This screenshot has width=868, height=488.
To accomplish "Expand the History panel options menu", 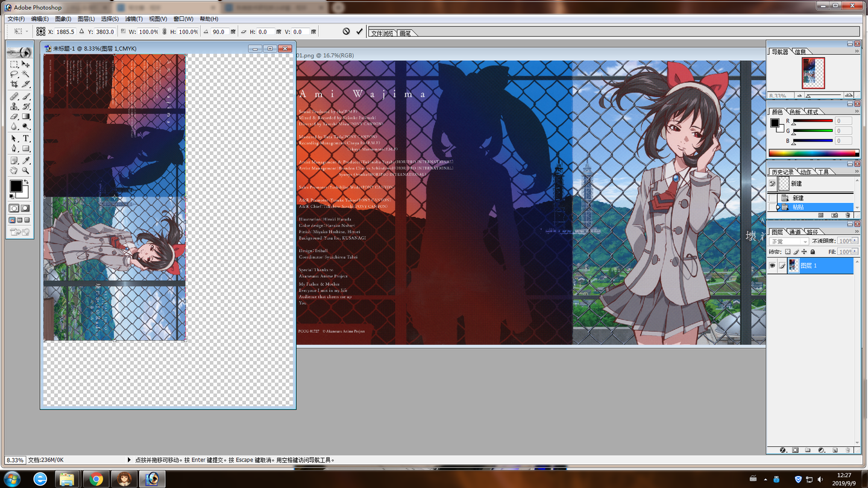I will point(857,172).
